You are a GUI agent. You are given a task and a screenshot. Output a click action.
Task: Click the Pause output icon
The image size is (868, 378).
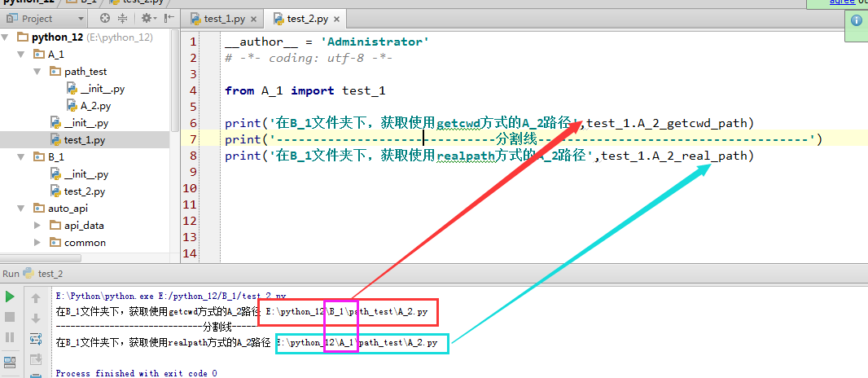pos(11,337)
